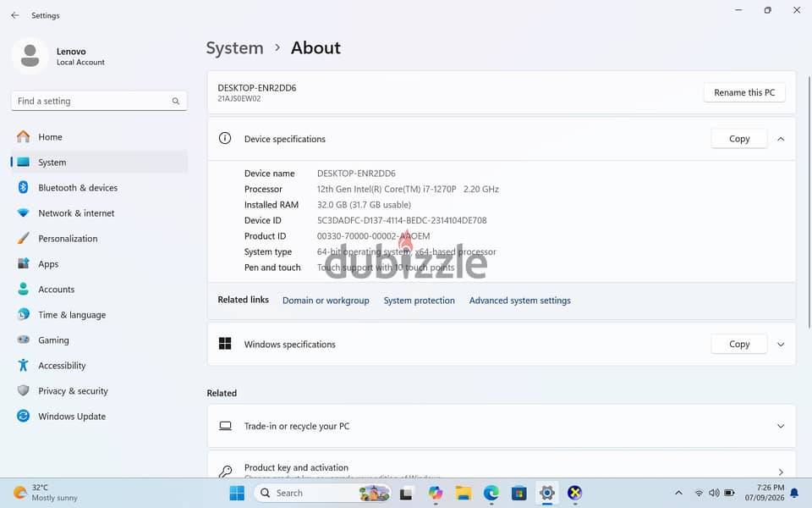Open the yellow X app on the taskbar
Image resolution: width=812 pixels, height=508 pixels.
(x=575, y=493)
